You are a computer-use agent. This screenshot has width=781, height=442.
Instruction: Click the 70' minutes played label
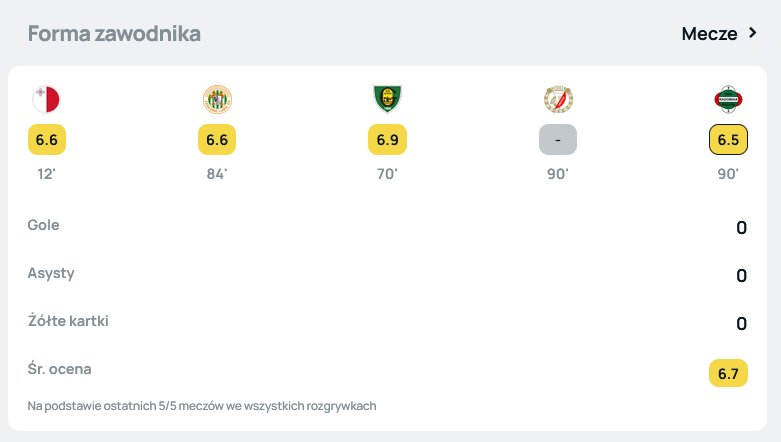click(x=387, y=174)
